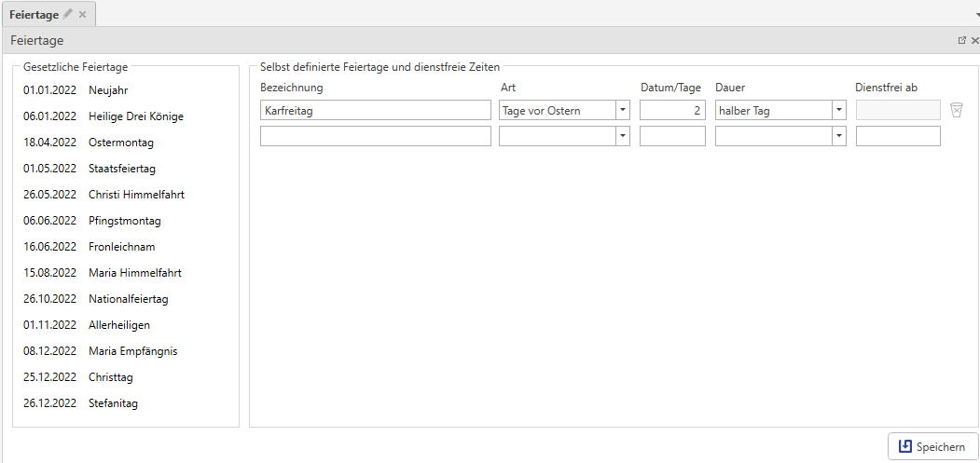Open the Dauer dropdown showing halber Tag
Screen dimensions: 980x463
(x=838, y=110)
